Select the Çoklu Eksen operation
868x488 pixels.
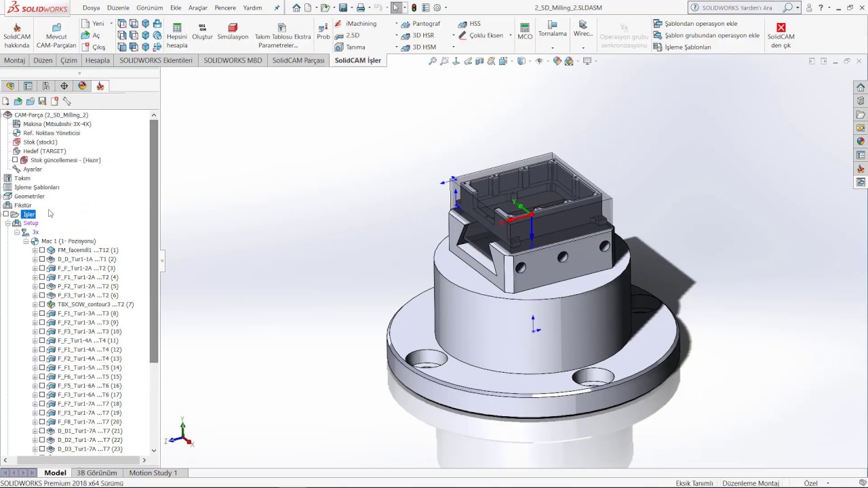point(481,35)
